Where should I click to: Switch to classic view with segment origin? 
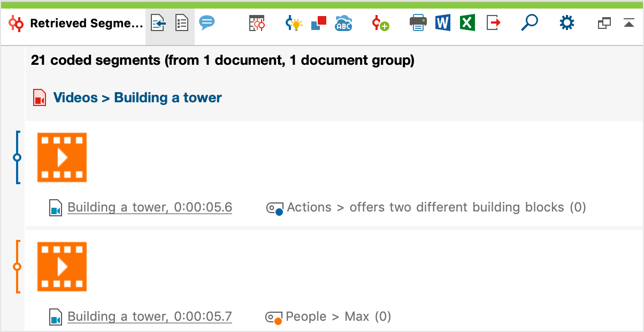click(x=158, y=24)
